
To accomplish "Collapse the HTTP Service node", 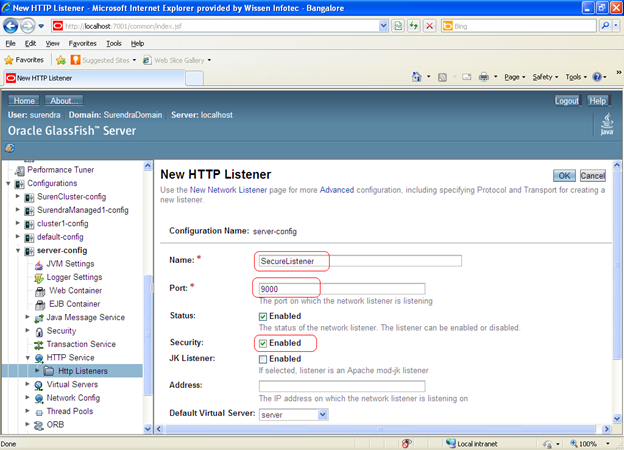I will click(x=28, y=358).
